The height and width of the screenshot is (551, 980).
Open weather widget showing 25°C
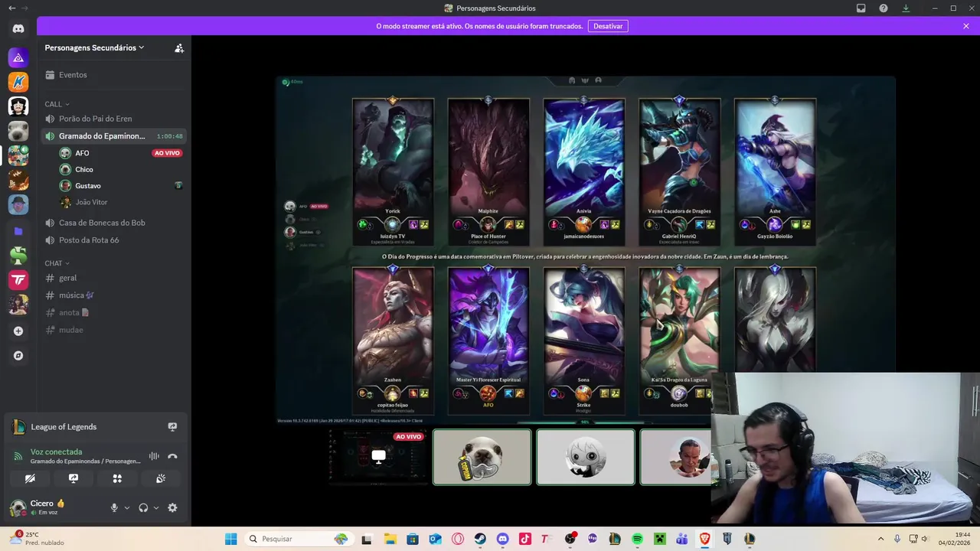(37, 539)
